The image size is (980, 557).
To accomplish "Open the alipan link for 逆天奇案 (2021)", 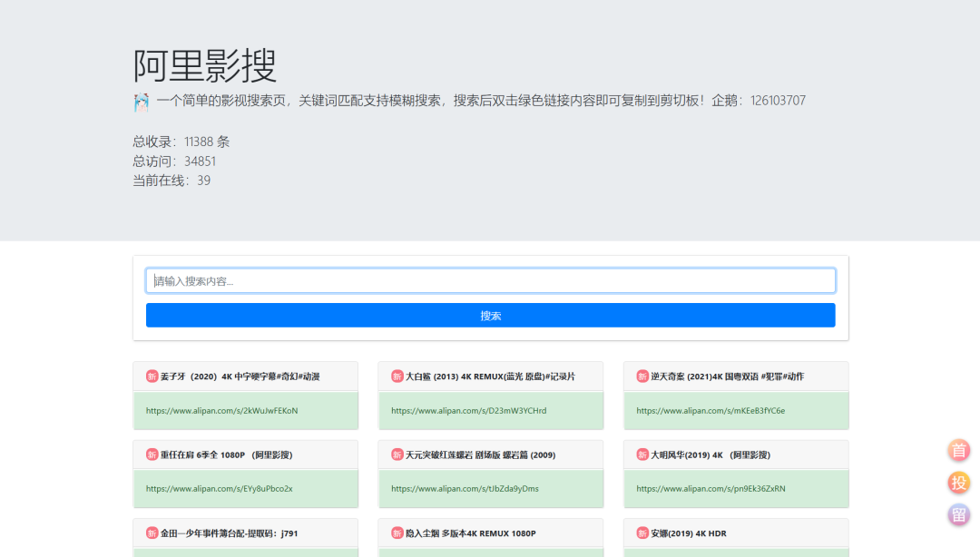I will [x=711, y=410].
